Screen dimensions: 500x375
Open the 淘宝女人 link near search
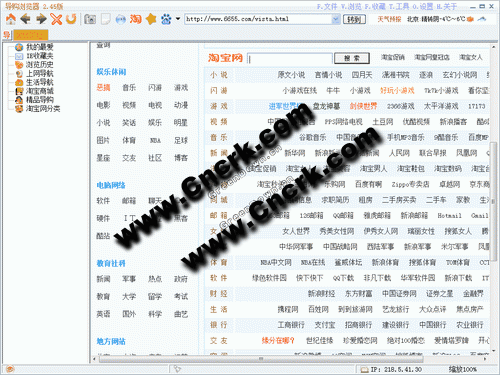(470, 57)
